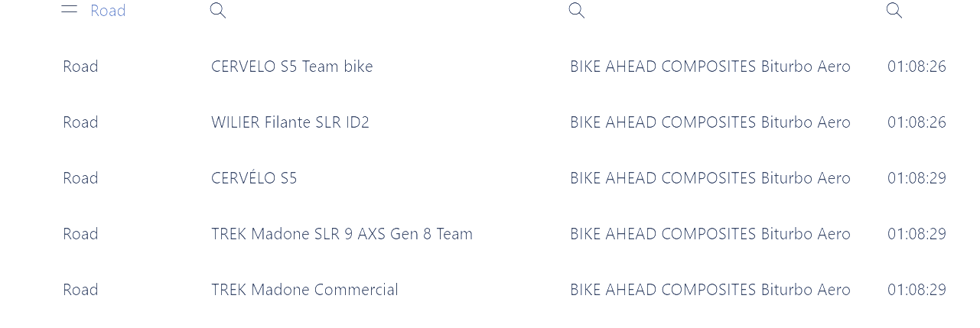Click the search icon above the wheels column
980x328 pixels.
click(x=577, y=10)
